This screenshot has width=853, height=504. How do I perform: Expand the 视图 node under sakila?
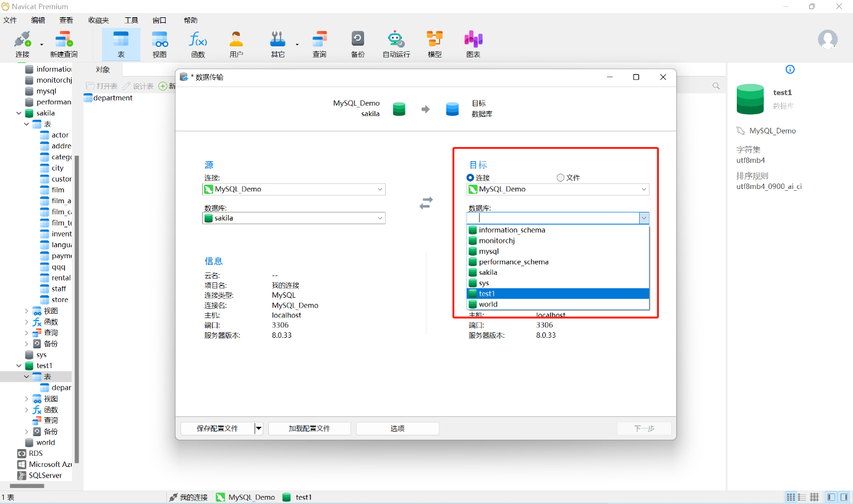pos(27,311)
